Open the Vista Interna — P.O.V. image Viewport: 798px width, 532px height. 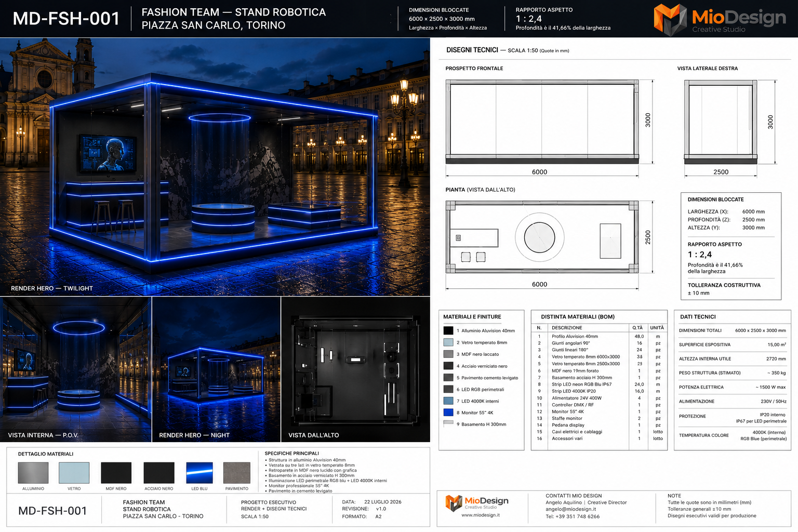pos(76,369)
